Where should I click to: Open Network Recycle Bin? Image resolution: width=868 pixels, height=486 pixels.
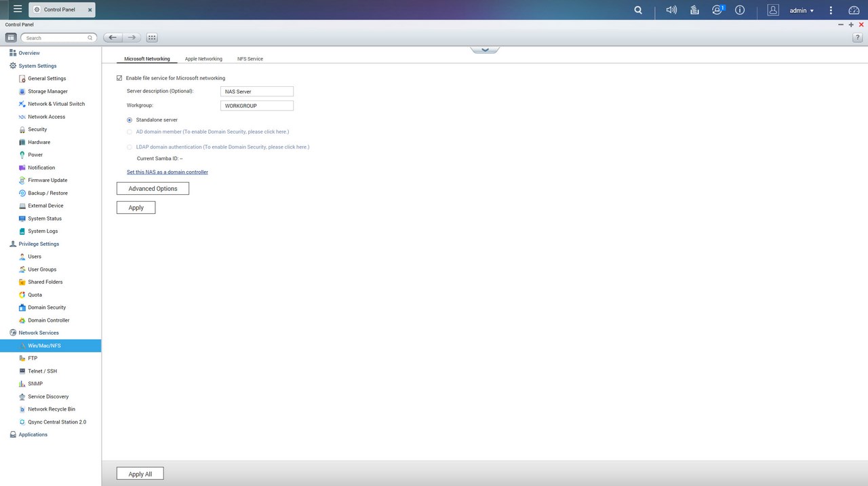pyautogui.click(x=52, y=409)
